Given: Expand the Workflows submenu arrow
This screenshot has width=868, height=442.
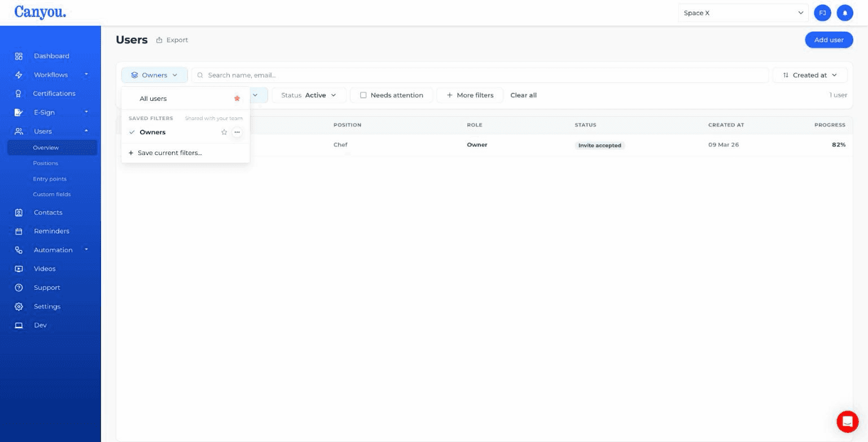Looking at the screenshot, I should click(x=86, y=74).
